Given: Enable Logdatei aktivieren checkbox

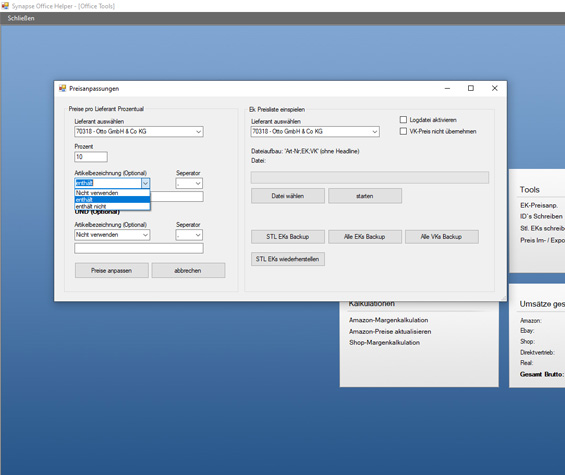Looking at the screenshot, I should tap(403, 120).
